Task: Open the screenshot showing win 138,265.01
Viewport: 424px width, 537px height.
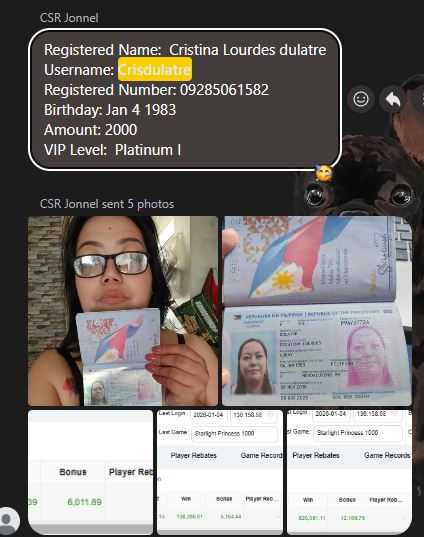Action: tap(220, 472)
